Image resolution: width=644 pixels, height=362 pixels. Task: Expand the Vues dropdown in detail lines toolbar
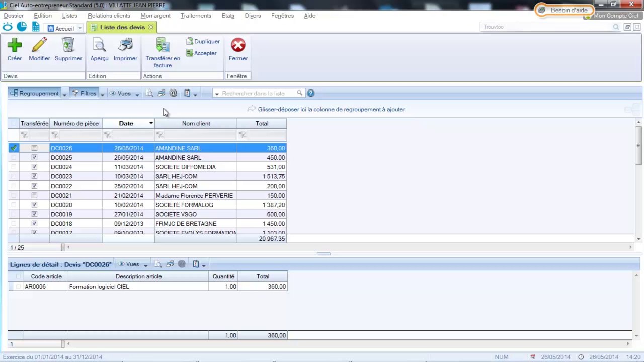click(145, 265)
